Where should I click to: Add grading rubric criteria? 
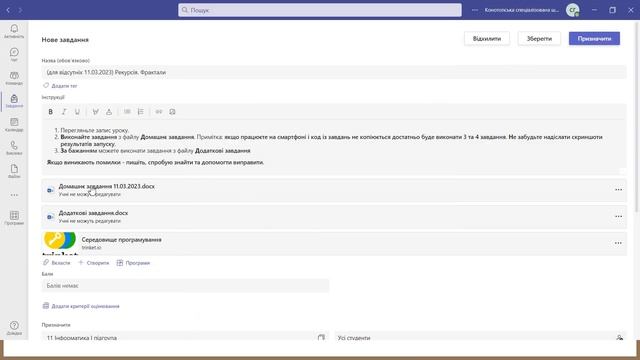click(x=81, y=306)
